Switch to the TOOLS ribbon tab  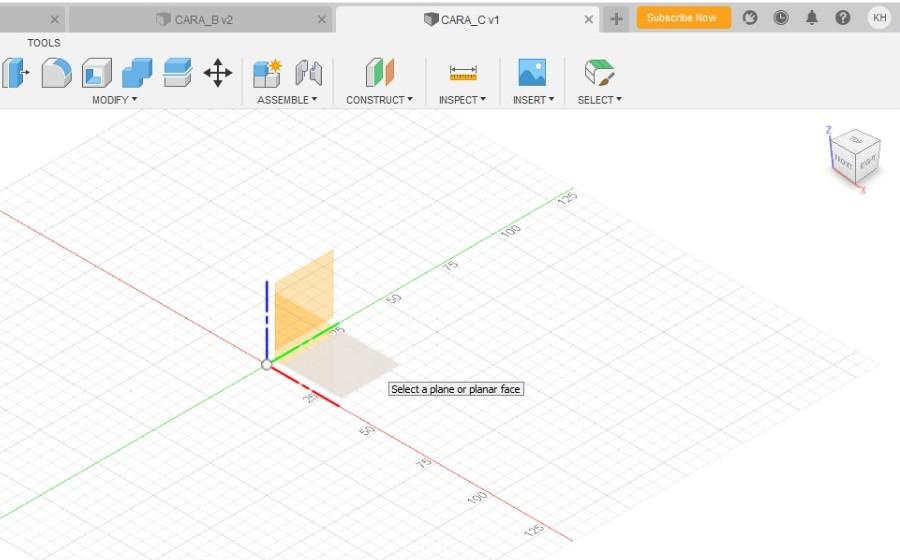(44, 43)
